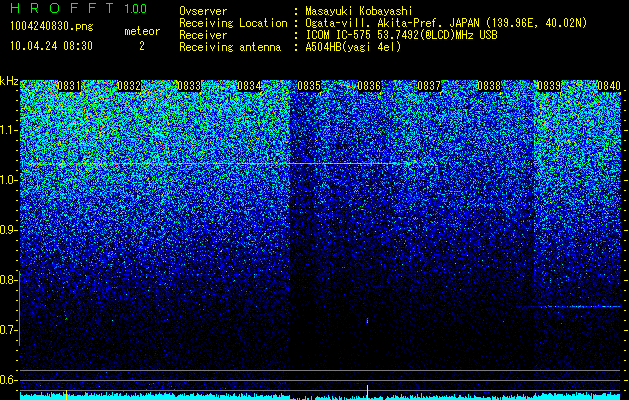
Task: Click the 0838 time marker
Action: 489,86
